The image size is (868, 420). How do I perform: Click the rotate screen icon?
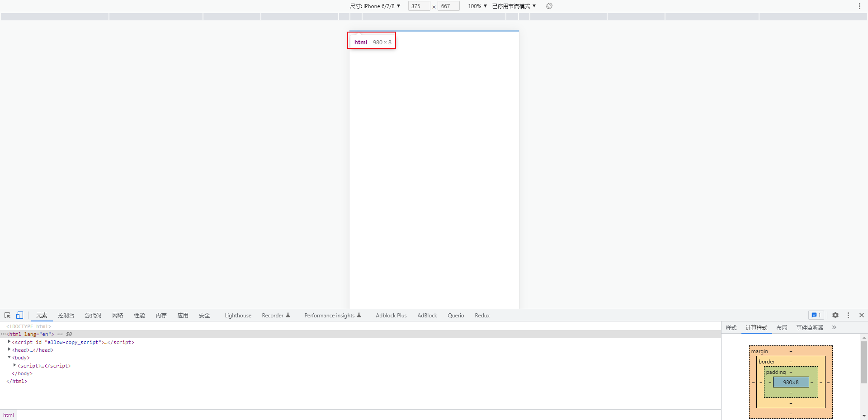pyautogui.click(x=549, y=6)
